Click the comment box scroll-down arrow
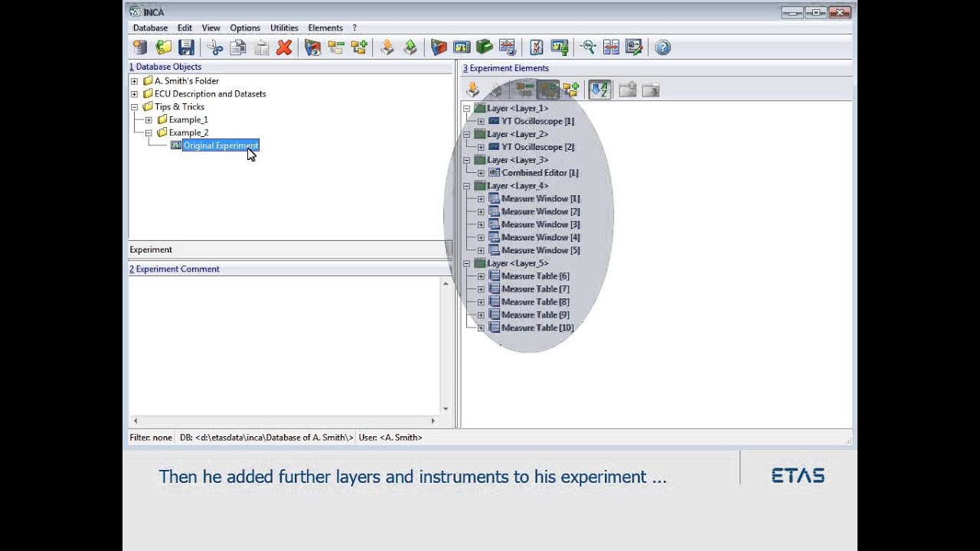 tap(446, 409)
